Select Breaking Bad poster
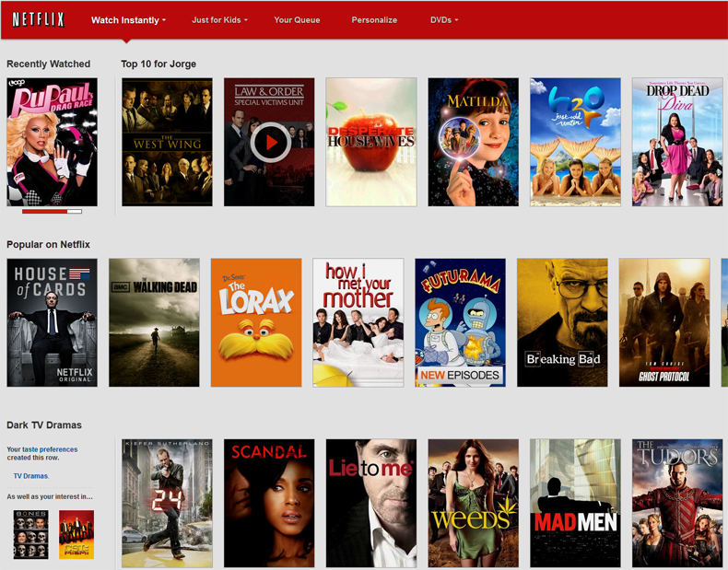Viewport: 728px width, 570px height. (562, 322)
